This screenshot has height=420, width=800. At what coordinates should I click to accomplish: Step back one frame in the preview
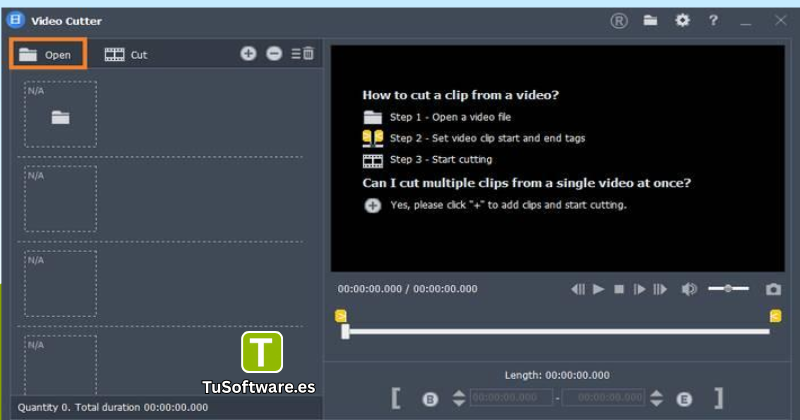pyautogui.click(x=578, y=289)
